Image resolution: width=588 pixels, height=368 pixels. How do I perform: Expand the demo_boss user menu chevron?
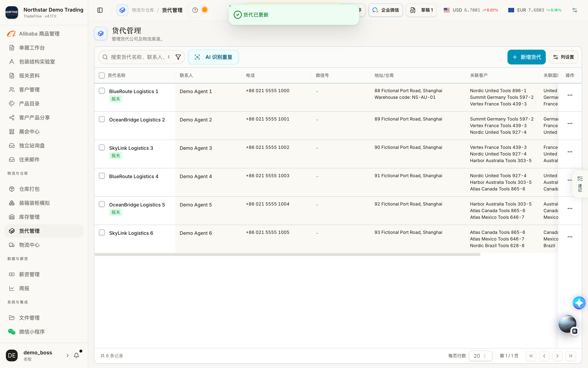pyautogui.click(x=68, y=355)
